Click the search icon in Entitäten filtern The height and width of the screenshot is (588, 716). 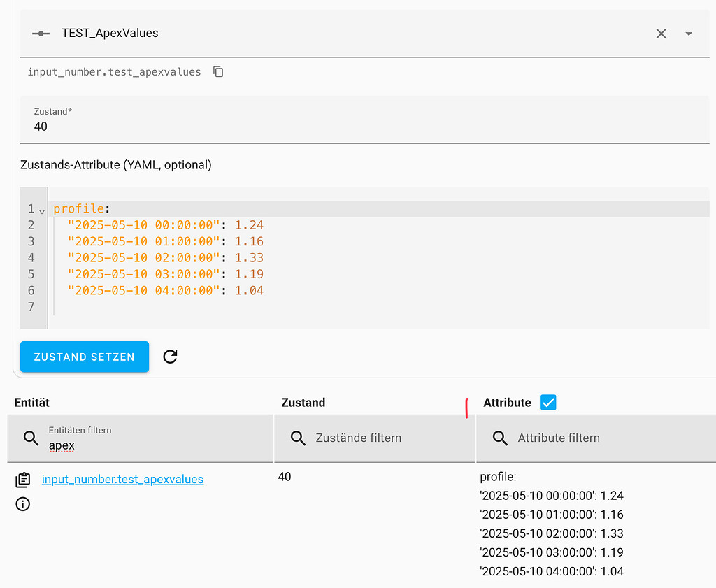pos(31,438)
